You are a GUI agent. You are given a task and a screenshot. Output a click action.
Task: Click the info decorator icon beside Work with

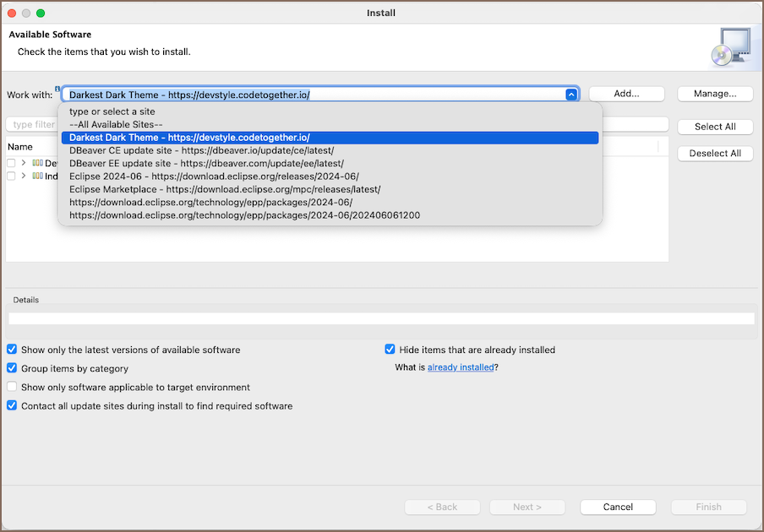coord(57,88)
